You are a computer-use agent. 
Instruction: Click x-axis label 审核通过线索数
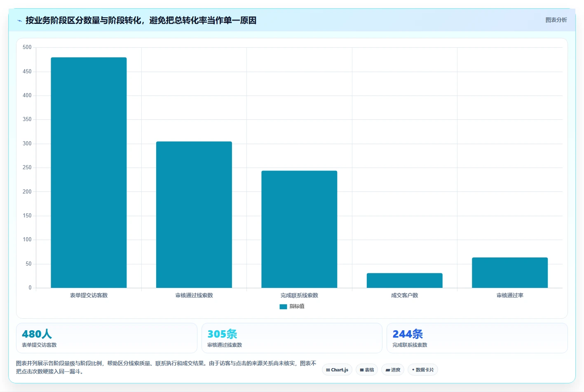click(x=194, y=295)
